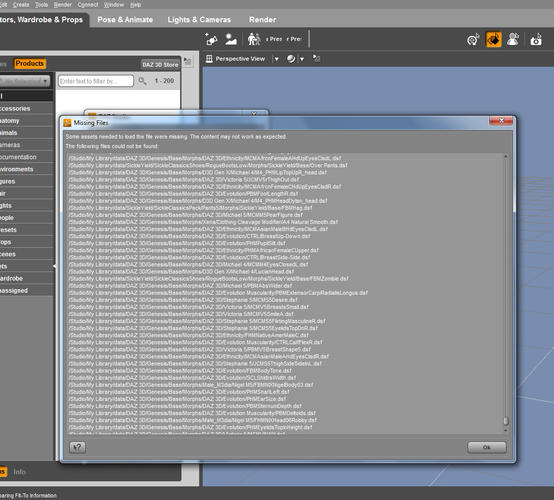
Task: Select the Environments category
Action: tap(26, 169)
